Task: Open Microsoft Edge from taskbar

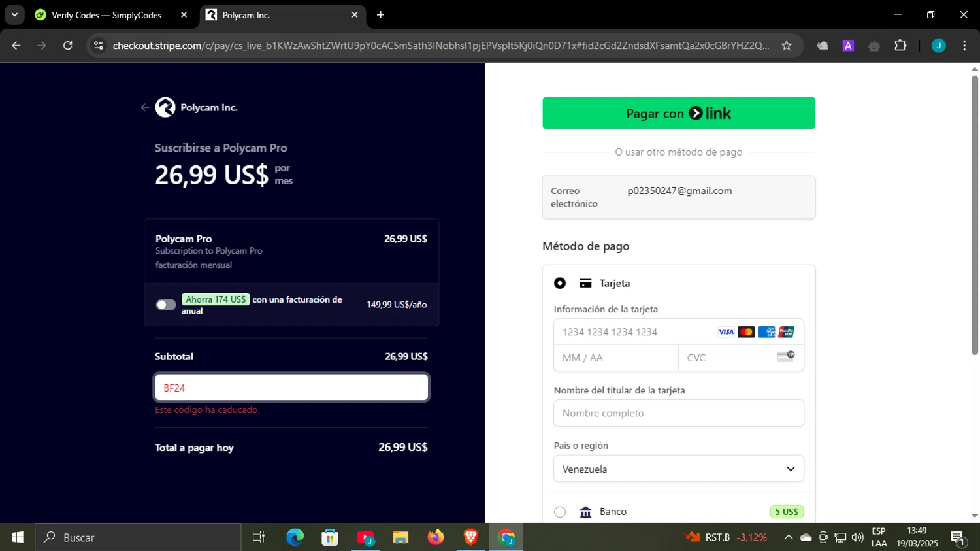Action: coord(295,537)
